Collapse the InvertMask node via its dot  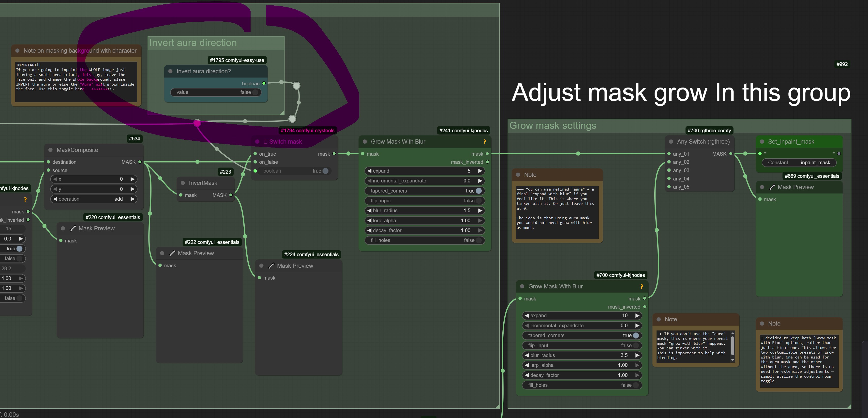coord(183,183)
